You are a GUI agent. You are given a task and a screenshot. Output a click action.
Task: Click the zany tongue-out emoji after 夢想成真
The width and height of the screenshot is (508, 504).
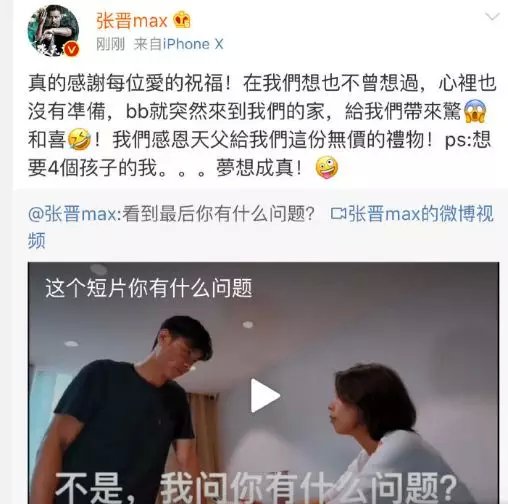pos(327,168)
